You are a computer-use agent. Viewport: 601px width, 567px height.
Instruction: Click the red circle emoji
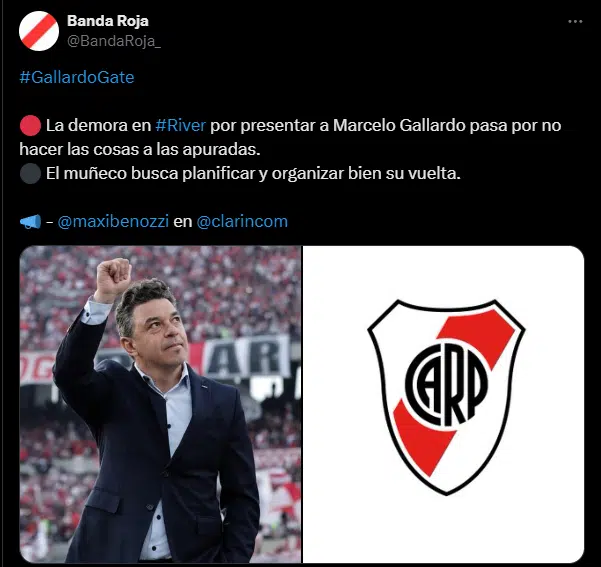pos(30,125)
